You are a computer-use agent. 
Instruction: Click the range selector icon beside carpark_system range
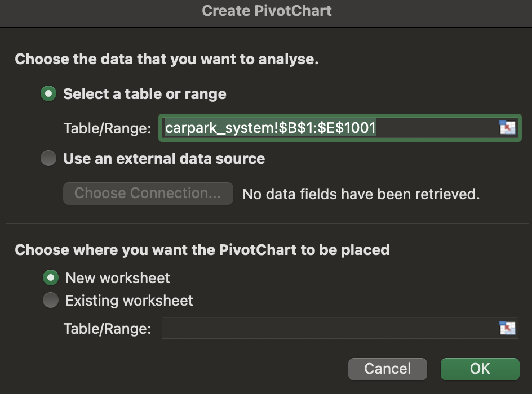[x=507, y=128]
